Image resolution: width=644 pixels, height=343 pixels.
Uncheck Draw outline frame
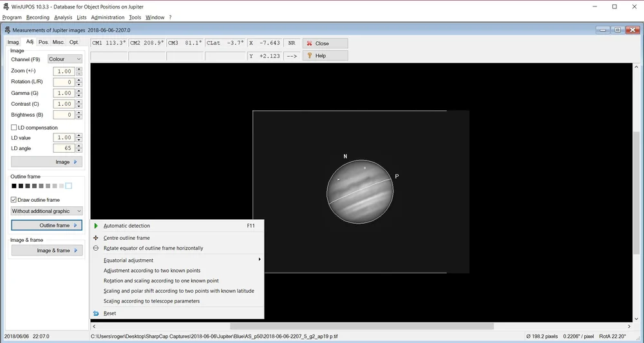tap(14, 200)
